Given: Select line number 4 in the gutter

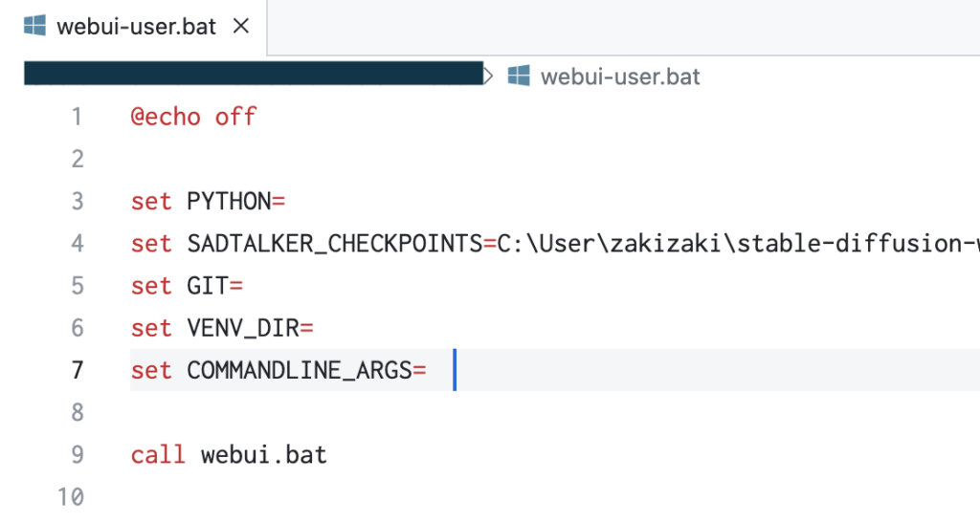Looking at the screenshot, I should [x=77, y=244].
